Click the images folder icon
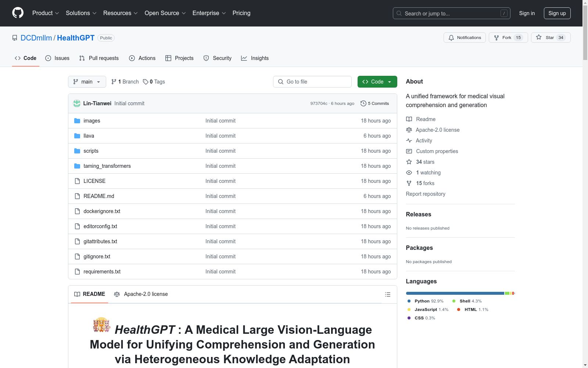This screenshot has width=588, height=368. click(x=77, y=121)
